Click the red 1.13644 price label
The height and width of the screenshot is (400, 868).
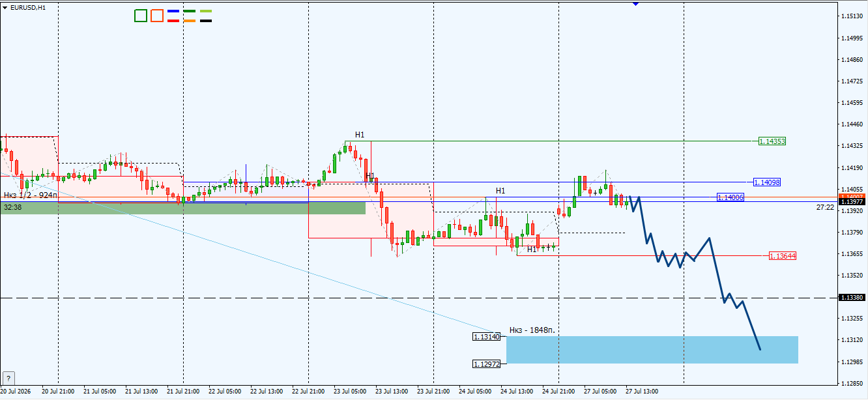pyautogui.click(x=783, y=256)
